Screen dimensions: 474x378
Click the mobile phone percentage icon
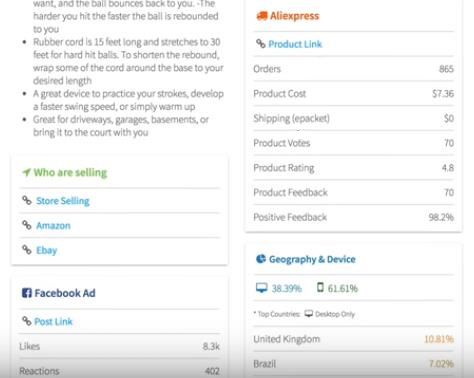[320, 287]
